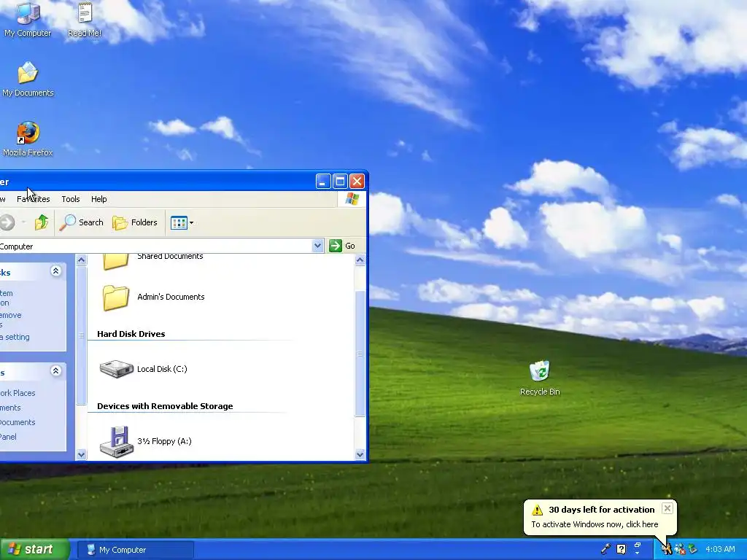The image size is (747, 560).
Task: Maximize the My Computer window
Action: (x=340, y=182)
